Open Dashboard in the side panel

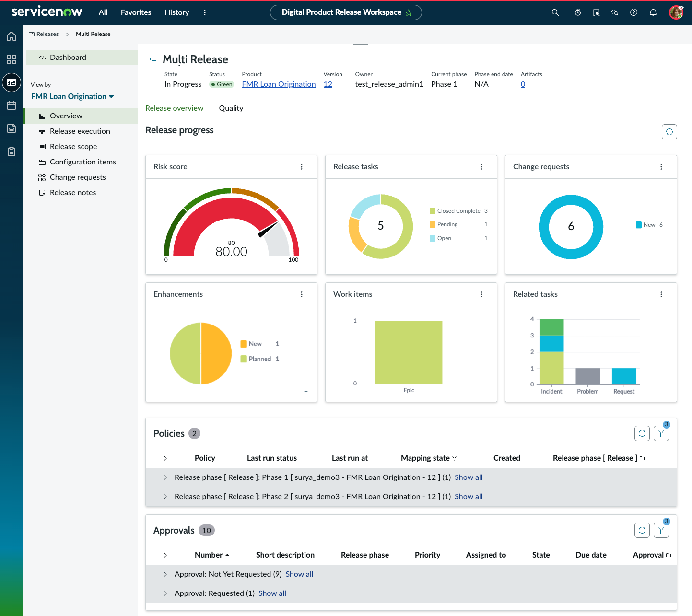[82, 57]
